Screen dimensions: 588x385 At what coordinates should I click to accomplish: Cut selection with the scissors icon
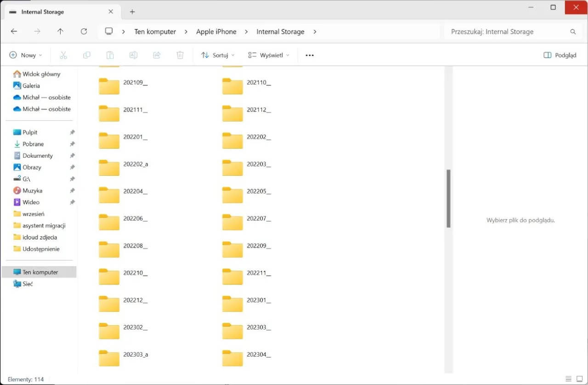[63, 55]
